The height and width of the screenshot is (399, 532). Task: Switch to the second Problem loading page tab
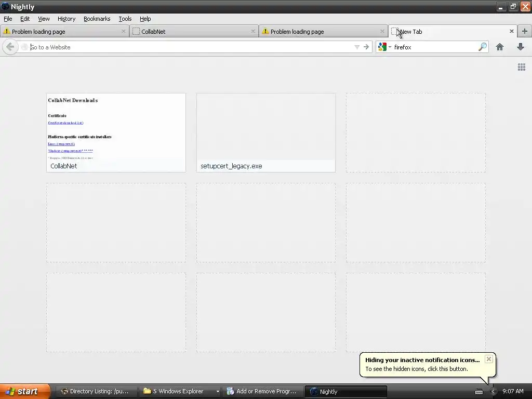tap(323, 31)
